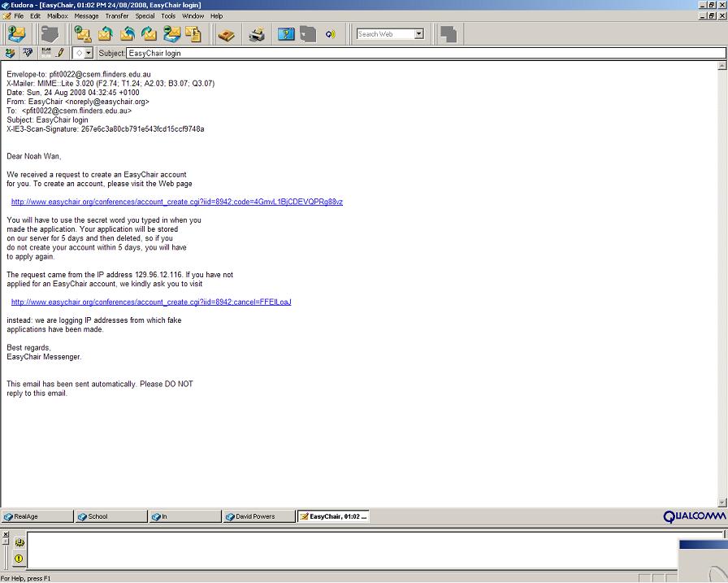Select the EasyChair, 01:02 message tab
Screen dimensions: 728x583
tap(333, 516)
